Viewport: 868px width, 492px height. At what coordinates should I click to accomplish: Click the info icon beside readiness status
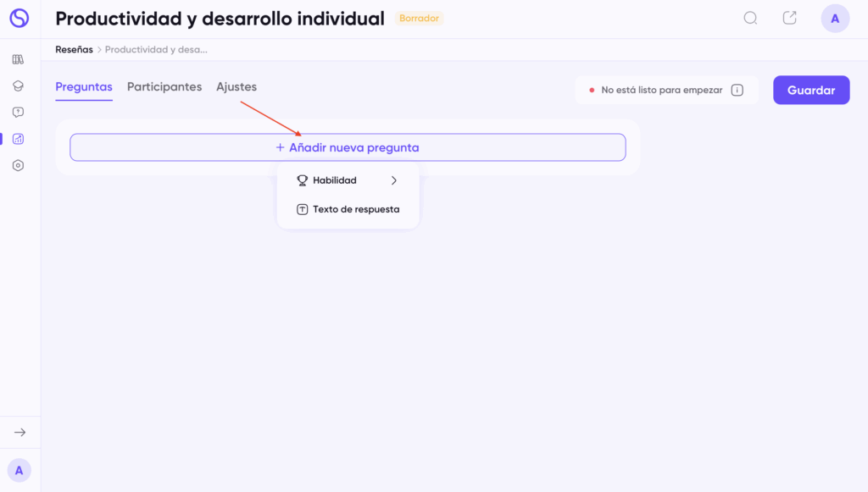coord(737,90)
